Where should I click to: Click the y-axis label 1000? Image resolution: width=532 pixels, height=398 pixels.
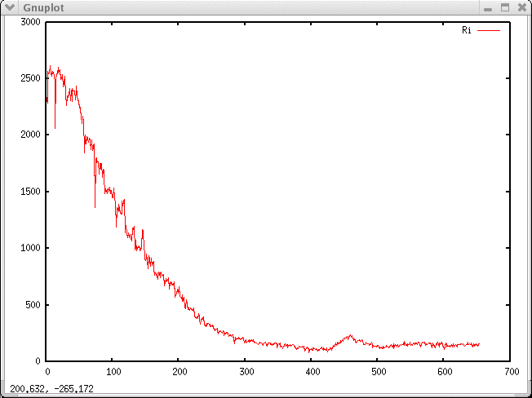(30, 248)
